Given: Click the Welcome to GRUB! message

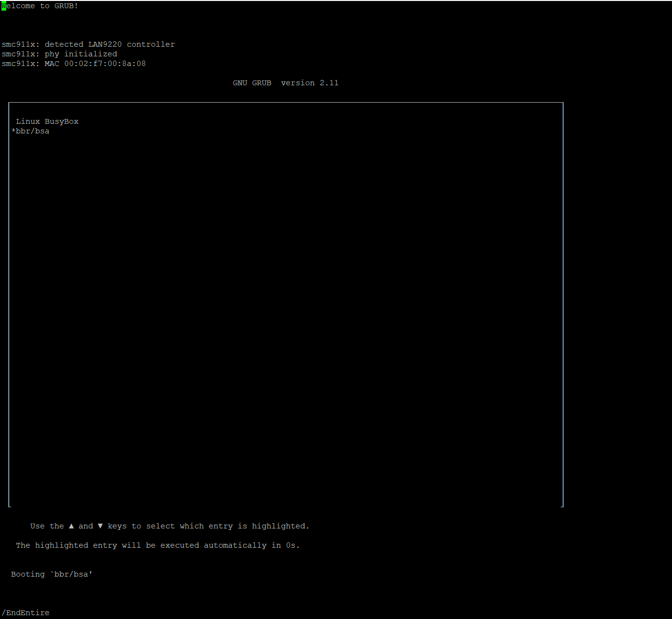Looking at the screenshot, I should click(40, 6).
